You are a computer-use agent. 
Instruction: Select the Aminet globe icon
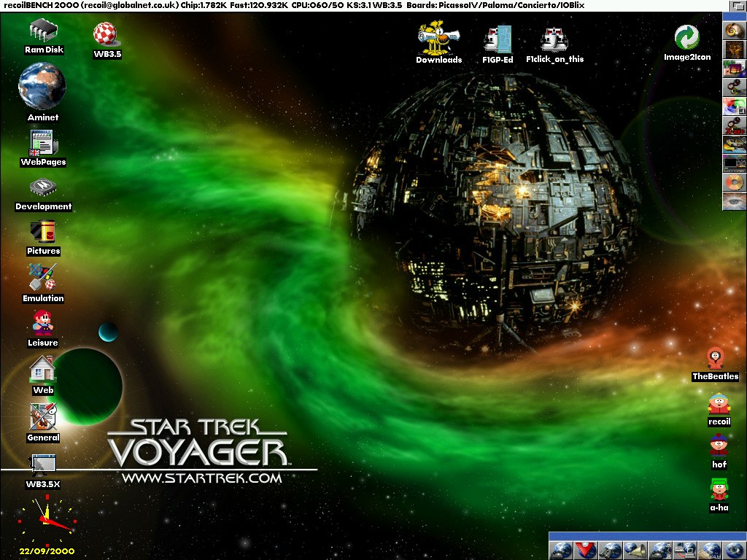pyautogui.click(x=42, y=86)
